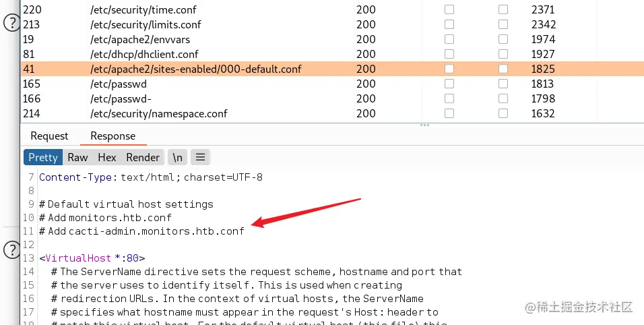Click the cacti-admin.monitors.htb.conf line
This screenshot has height=325, width=644.
[141, 231]
